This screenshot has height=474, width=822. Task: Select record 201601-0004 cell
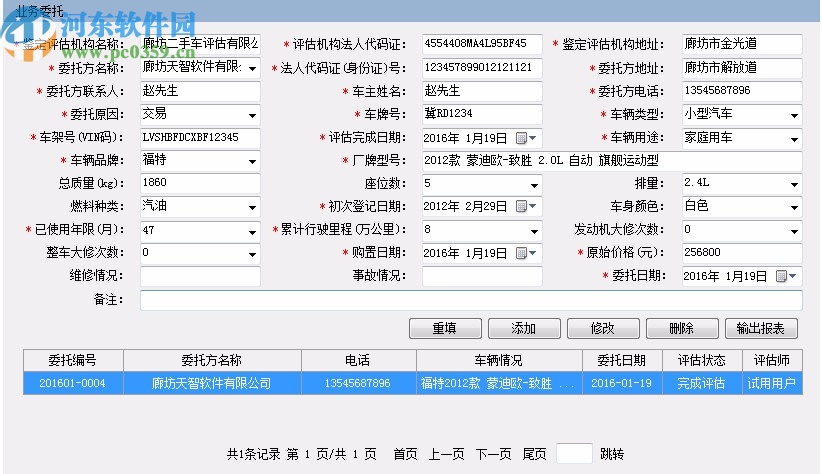(x=73, y=383)
